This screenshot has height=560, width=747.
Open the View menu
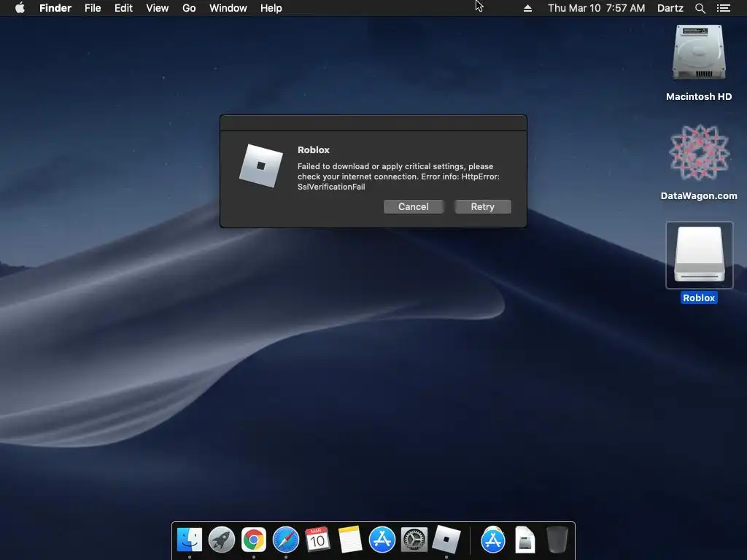coord(158,8)
